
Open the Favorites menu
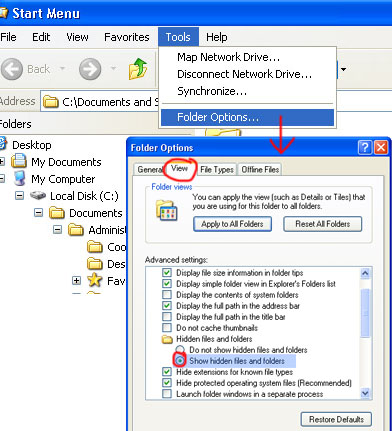click(127, 37)
